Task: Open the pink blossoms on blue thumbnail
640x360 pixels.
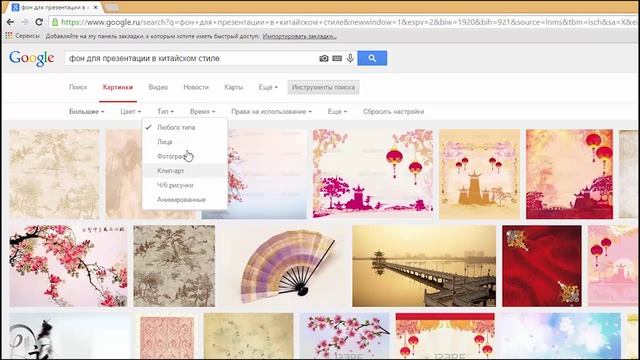Action: click(344, 336)
